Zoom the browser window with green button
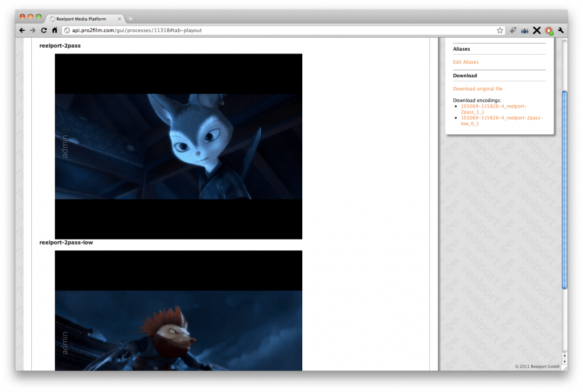This screenshot has width=583, height=392. (x=39, y=16)
